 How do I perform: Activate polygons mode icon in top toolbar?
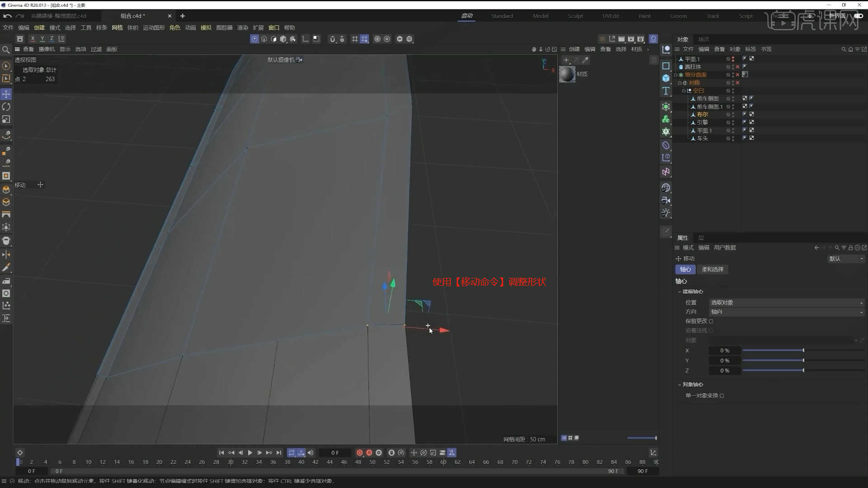(x=274, y=39)
